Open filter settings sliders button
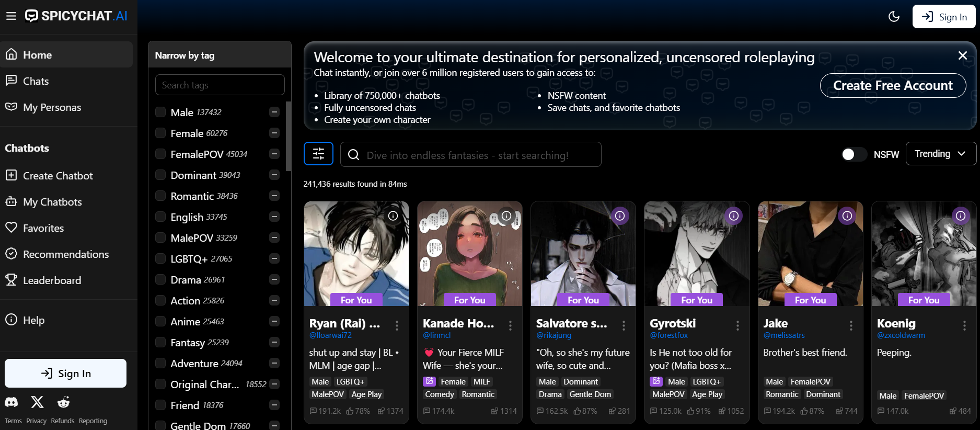 tap(318, 154)
